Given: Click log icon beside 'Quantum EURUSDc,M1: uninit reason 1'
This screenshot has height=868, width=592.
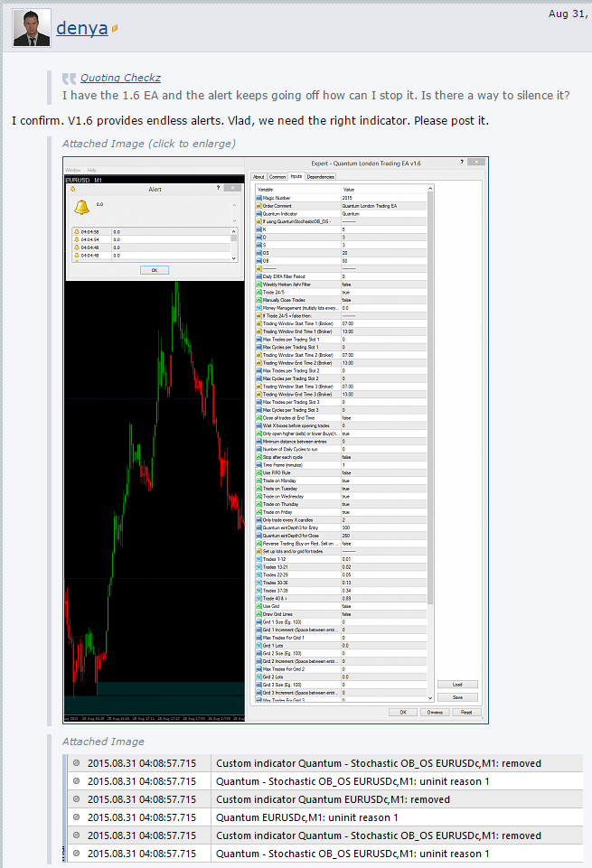Looking at the screenshot, I should click(x=77, y=817).
